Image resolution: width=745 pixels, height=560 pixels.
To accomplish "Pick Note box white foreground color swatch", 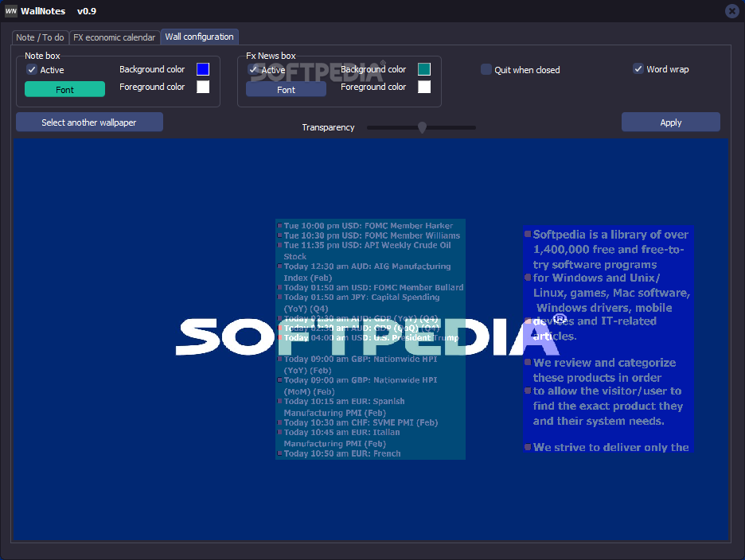I will 203,87.
